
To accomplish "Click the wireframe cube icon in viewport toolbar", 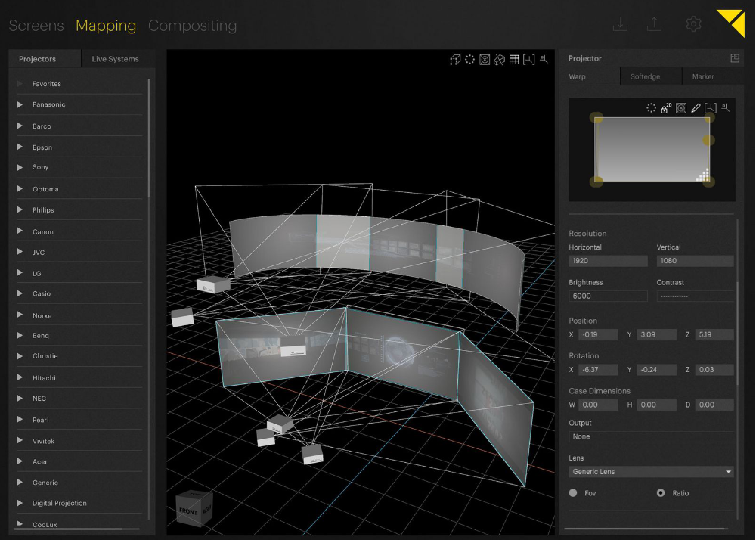I will 454,60.
